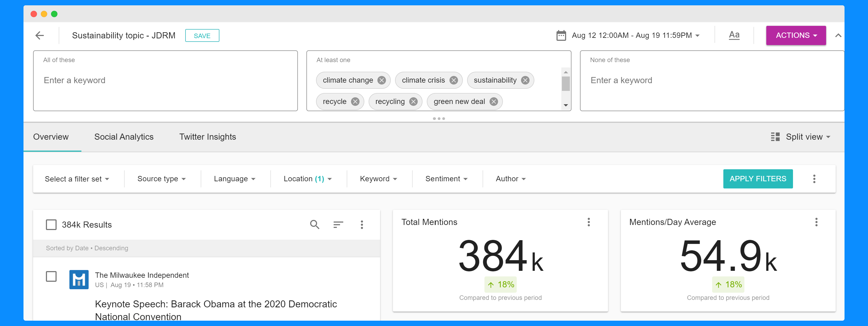Expand the Select a filter set dropdown
Screen dimensions: 868x326
(77, 179)
